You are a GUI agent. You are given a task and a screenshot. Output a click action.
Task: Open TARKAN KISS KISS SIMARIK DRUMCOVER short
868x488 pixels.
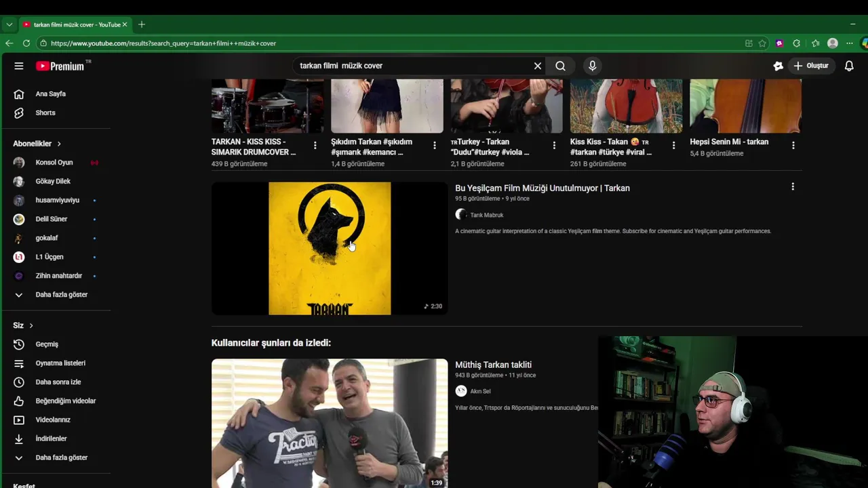coord(254,147)
